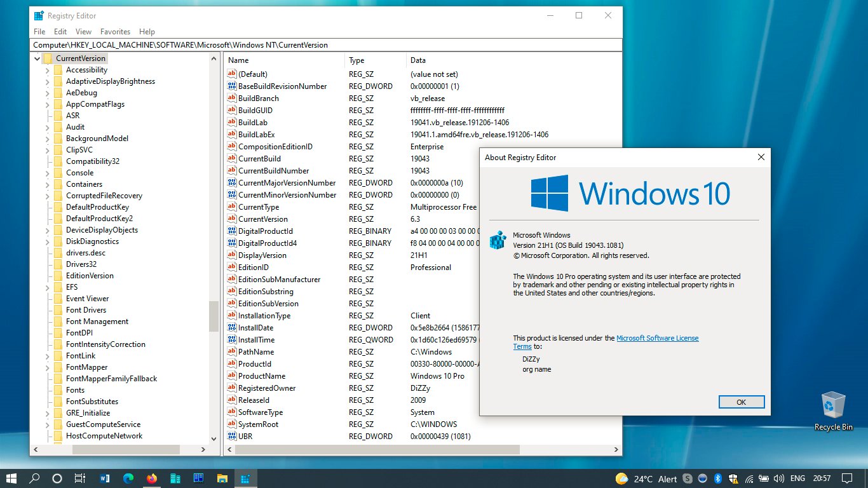The height and width of the screenshot is (488, 868).
Task: Expand the Audit key
Action: point(48,127)
